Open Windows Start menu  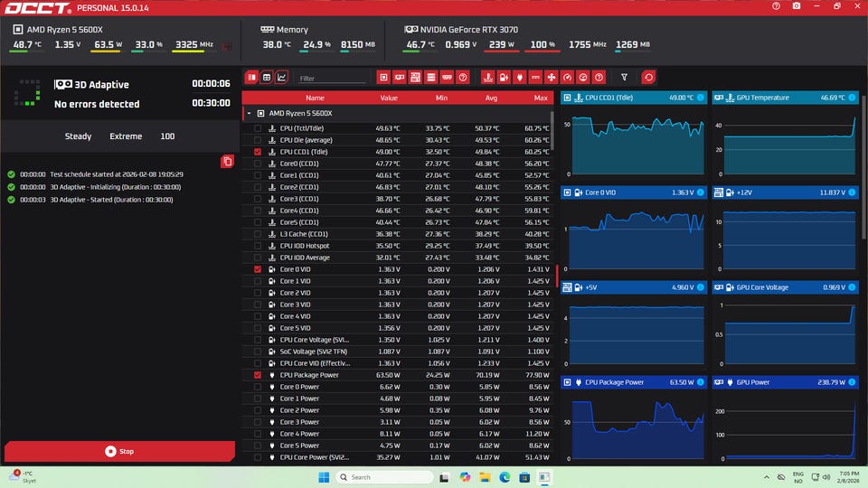point(324,477)
